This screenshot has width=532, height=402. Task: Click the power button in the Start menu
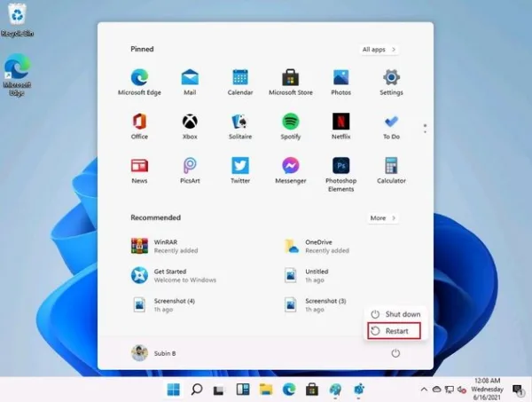395,353
